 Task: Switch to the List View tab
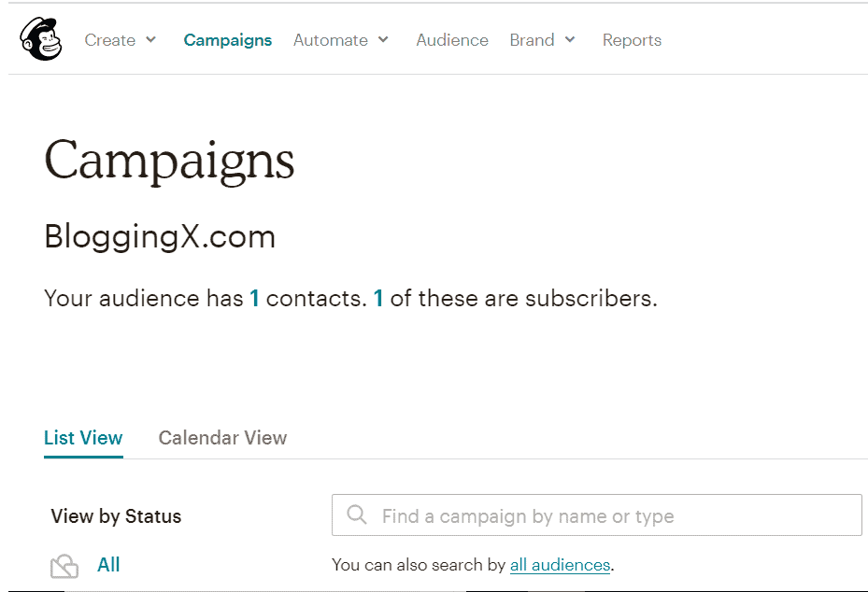(x=83, y=438)
